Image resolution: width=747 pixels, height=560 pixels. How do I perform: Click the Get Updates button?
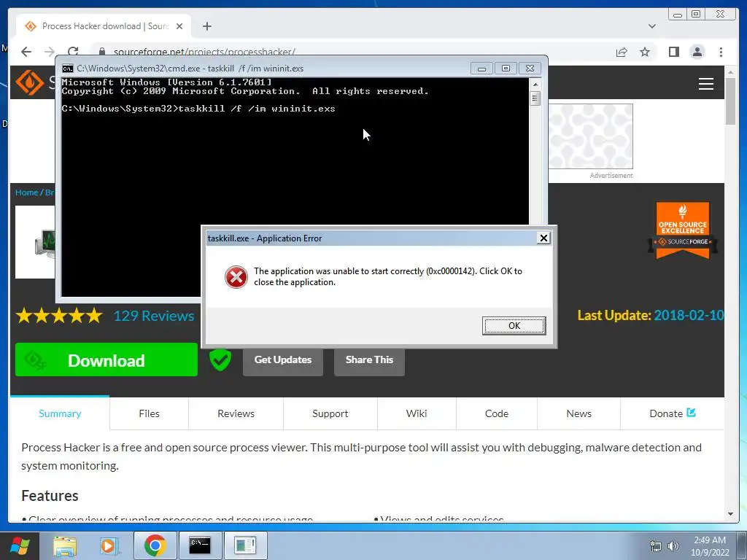[x=282, y=360]
